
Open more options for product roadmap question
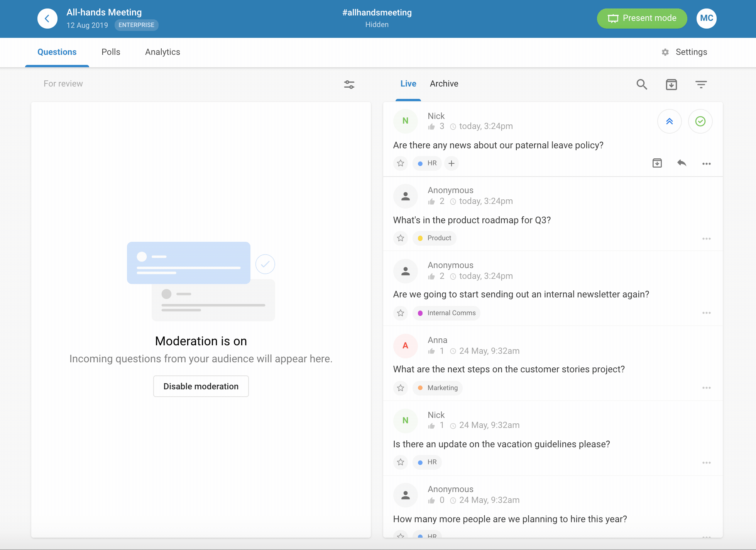click(x=706, y=239)
